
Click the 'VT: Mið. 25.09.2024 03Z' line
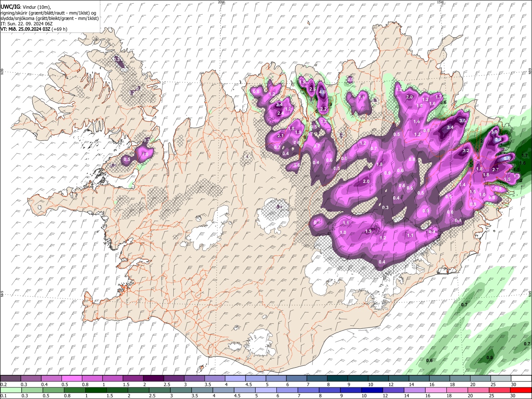25,29
